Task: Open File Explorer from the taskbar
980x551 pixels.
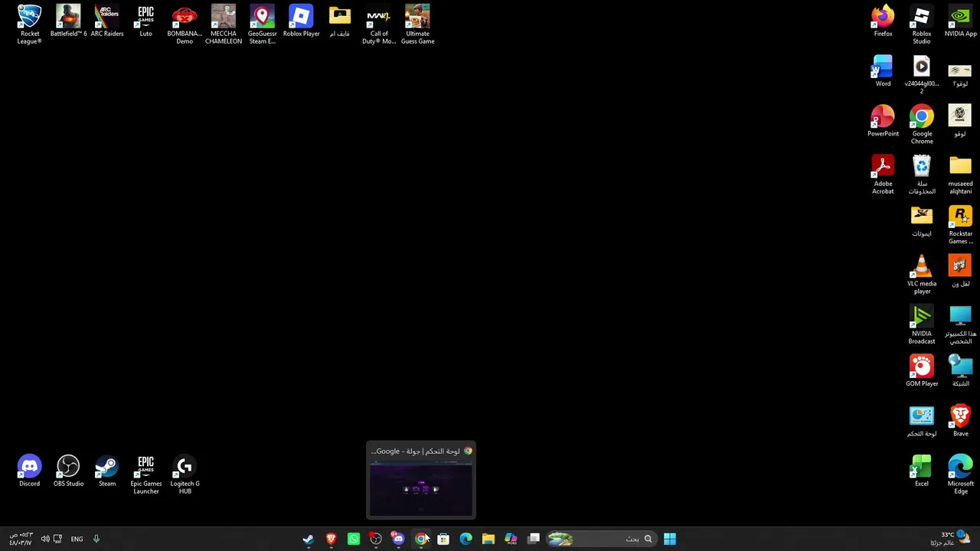Action: coord(488,539)
